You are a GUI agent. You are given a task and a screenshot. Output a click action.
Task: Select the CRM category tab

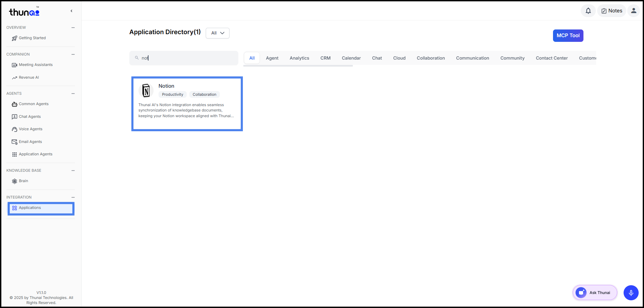[x=326, y=58]
